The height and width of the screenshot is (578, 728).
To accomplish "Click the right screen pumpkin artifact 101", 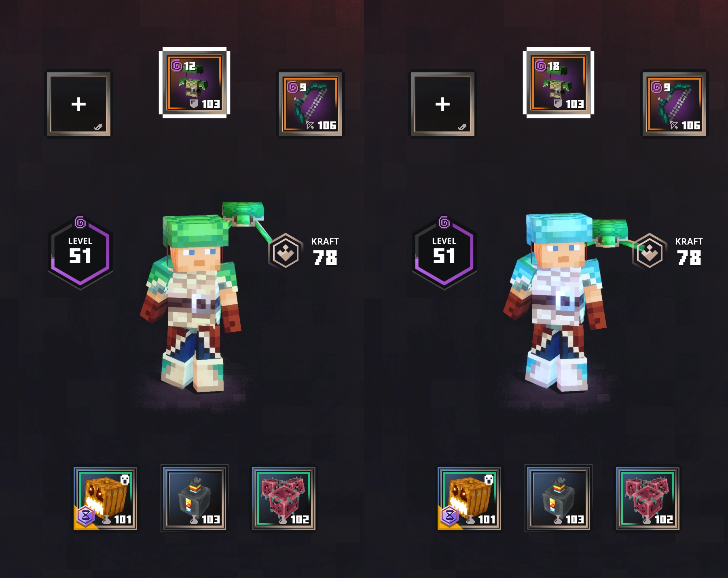I will coord(469,498).
